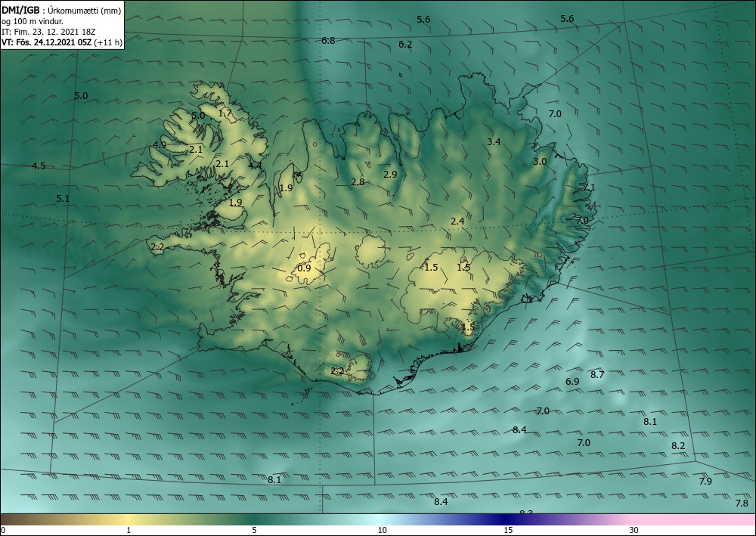The width and height of the screenshot is (756, 536).
Task: Click the legend tick label 10
Action: pos(383,530)
